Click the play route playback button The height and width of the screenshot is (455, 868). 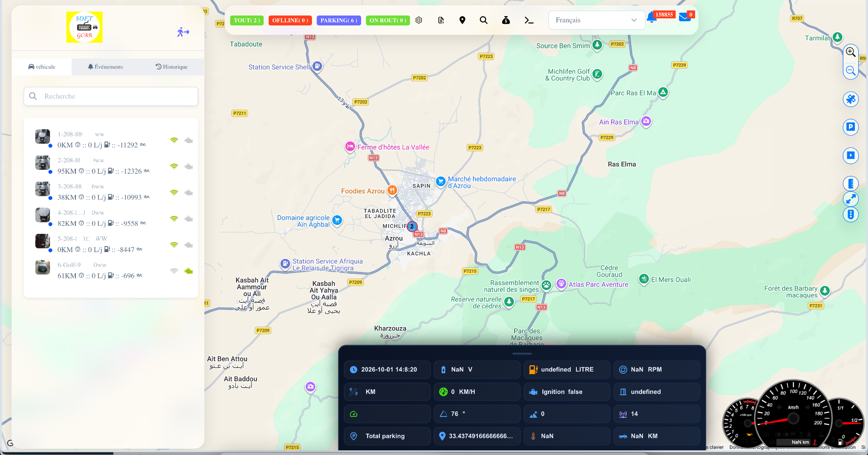tap(851, 155)
